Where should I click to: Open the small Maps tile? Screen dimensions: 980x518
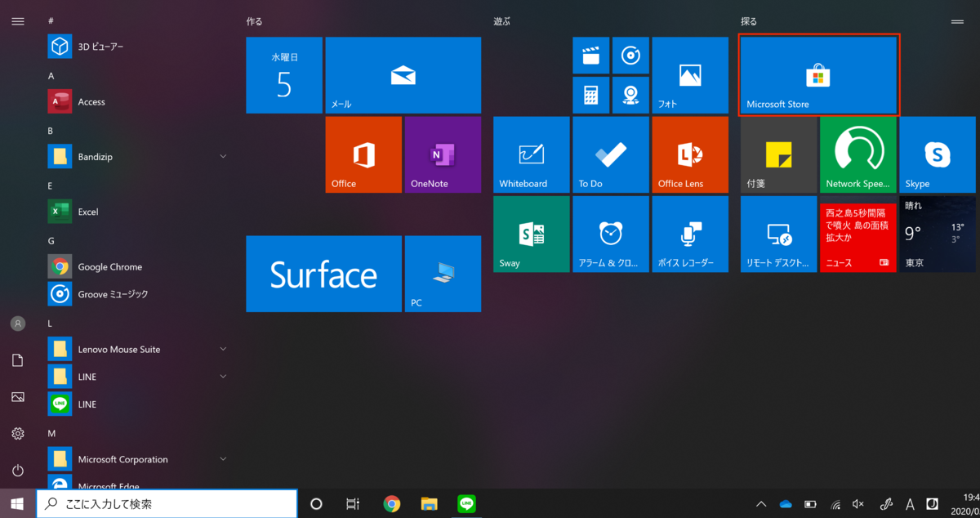pyautogui.click(x=630, y=95)
